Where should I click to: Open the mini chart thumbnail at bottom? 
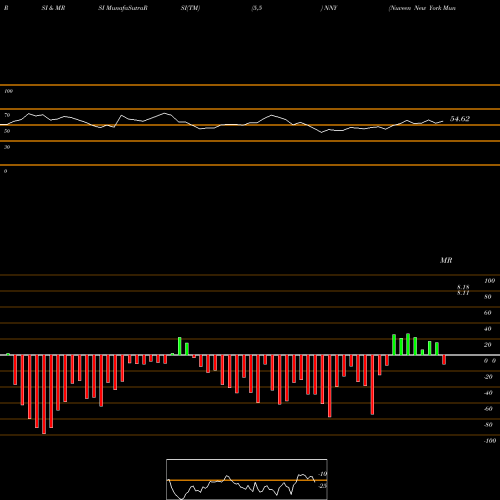tap(247, 479)
